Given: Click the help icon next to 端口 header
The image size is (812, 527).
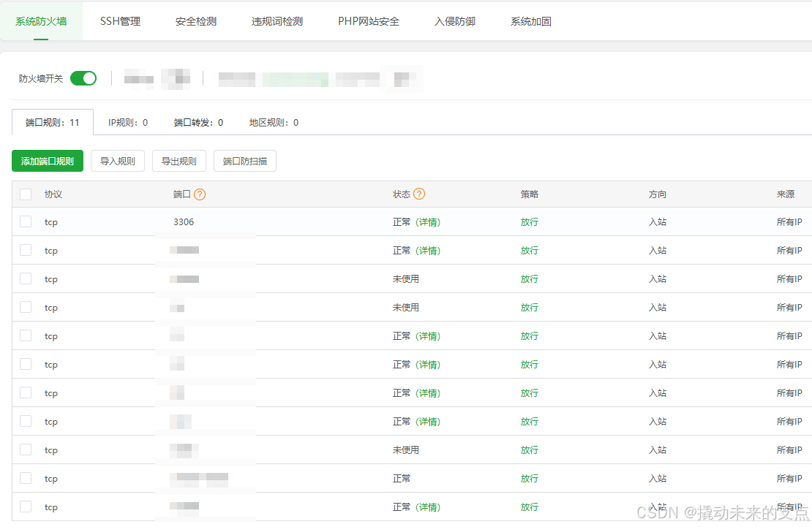Looking at the screenshot, I should [x=200, y=194].
